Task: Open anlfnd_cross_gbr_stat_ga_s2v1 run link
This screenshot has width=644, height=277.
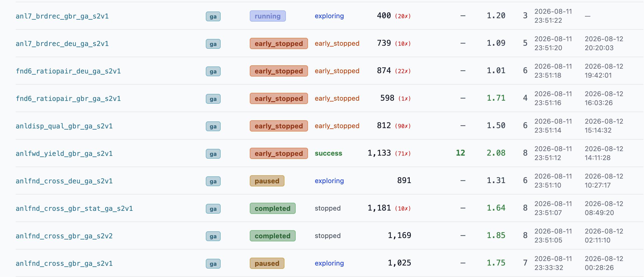Action: pos(74,209)
